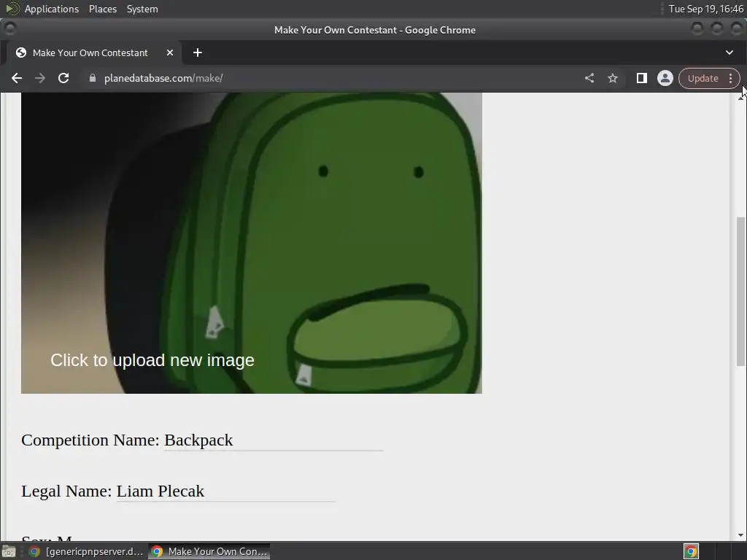Click the clock showing Tue Sep 19

click(x=705, y=9)
